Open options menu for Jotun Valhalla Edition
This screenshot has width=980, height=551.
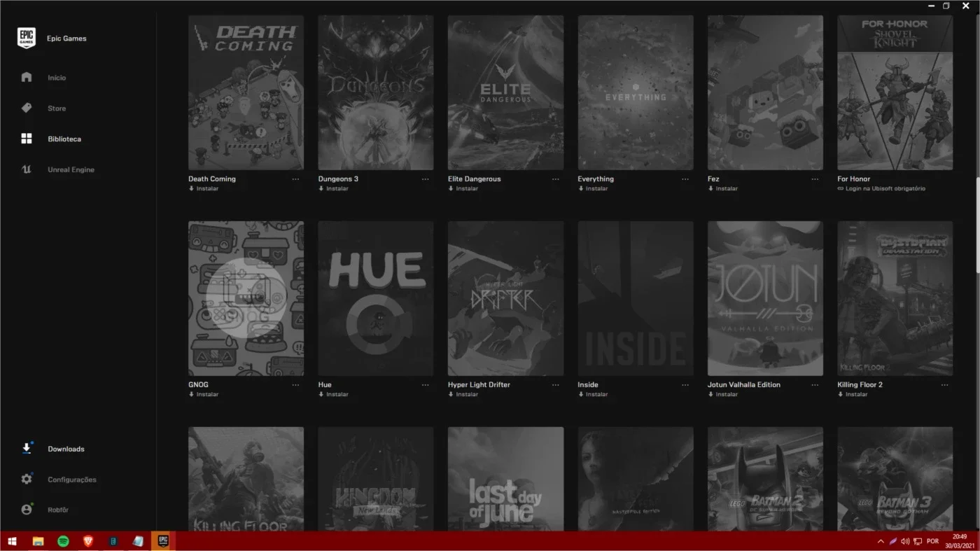[x=815, y=385]
